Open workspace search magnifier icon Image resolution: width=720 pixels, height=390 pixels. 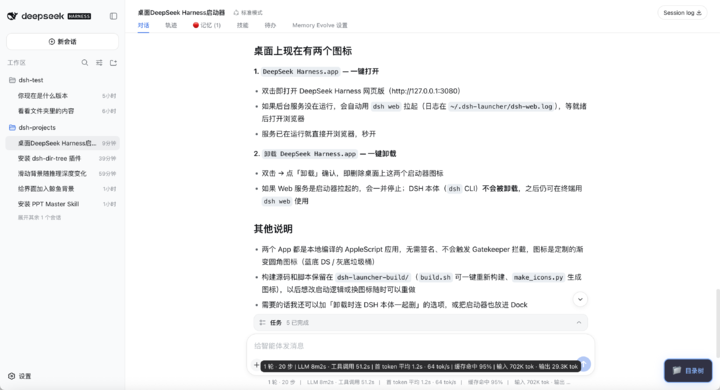[x=85, y=62]
